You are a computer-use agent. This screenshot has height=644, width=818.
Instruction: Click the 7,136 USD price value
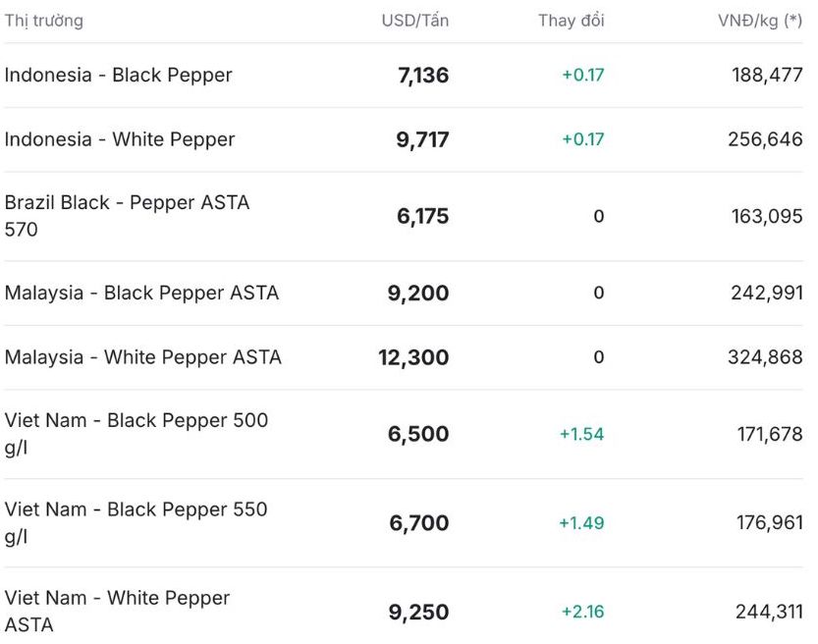pyautogui.click(x=423, y=76)
